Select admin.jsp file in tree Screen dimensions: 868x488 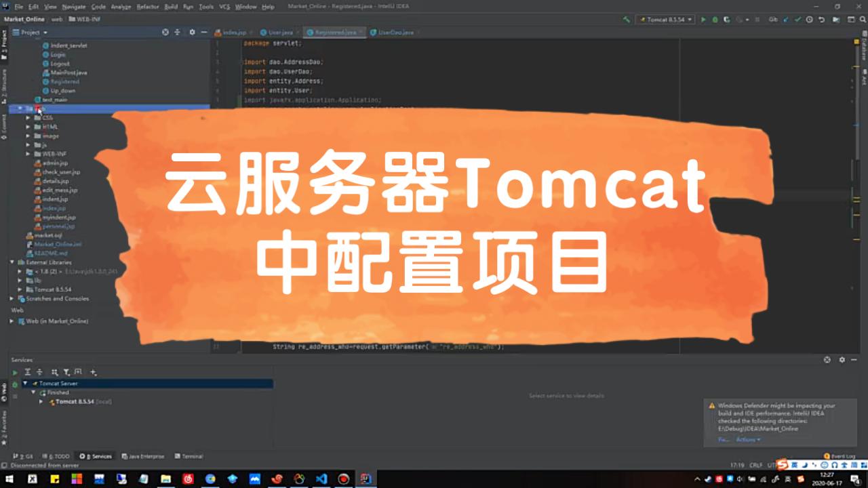[52, 163]
